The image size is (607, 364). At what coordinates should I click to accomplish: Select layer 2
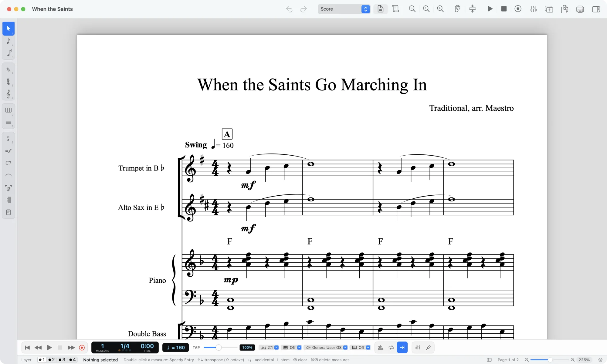pyautogui.click(x=52, y=360)
